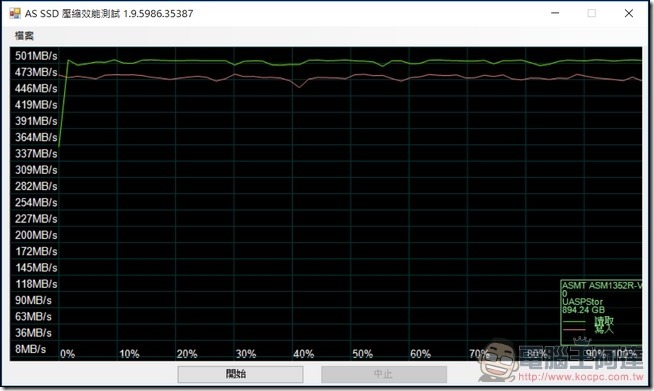
Task: Close the AS SSD window
Action: [629, 13]
